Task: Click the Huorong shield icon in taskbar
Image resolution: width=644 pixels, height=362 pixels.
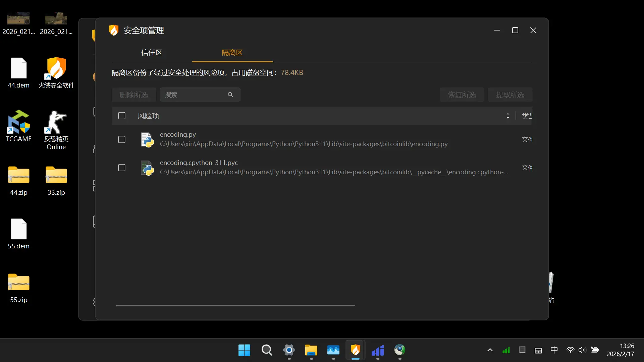Action: (355, 350)
